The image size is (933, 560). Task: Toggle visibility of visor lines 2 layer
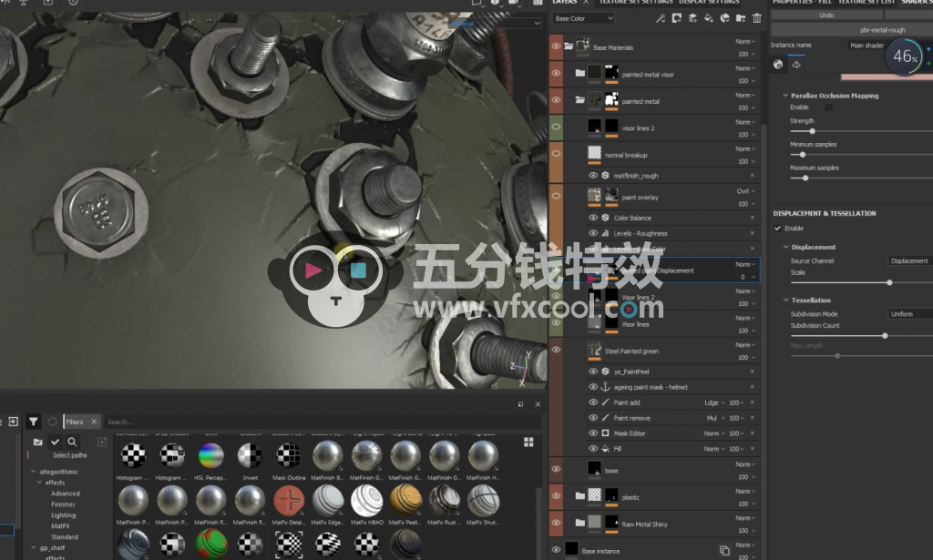556,127
